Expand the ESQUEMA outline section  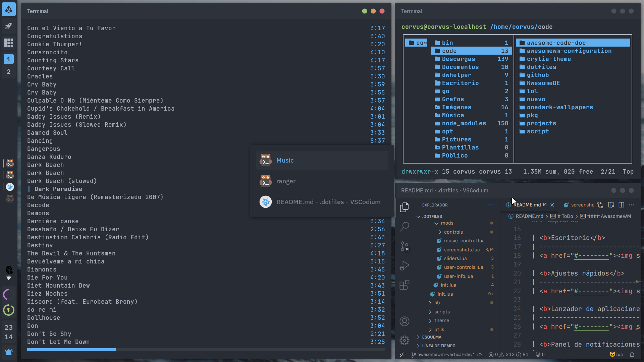(431, 337)
